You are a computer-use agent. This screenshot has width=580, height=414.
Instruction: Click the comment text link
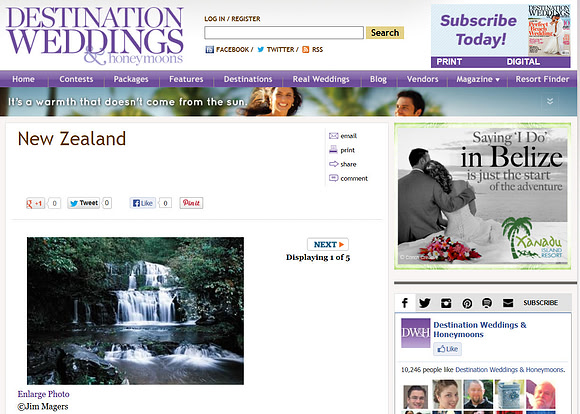tap(354, 178)
